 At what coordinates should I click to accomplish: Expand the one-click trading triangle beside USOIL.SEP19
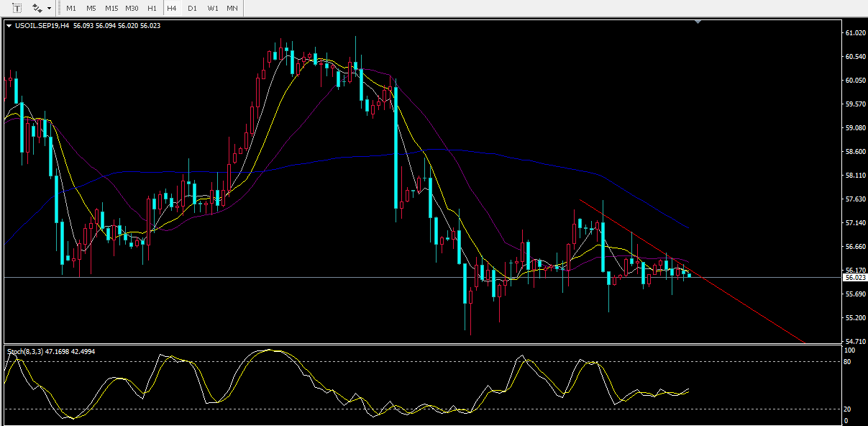(x=9, y=26)
